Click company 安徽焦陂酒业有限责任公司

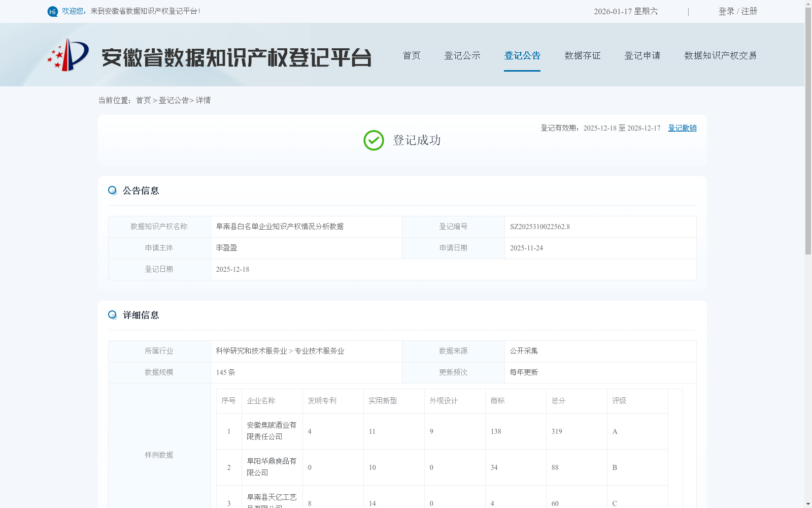click(272, 431)
